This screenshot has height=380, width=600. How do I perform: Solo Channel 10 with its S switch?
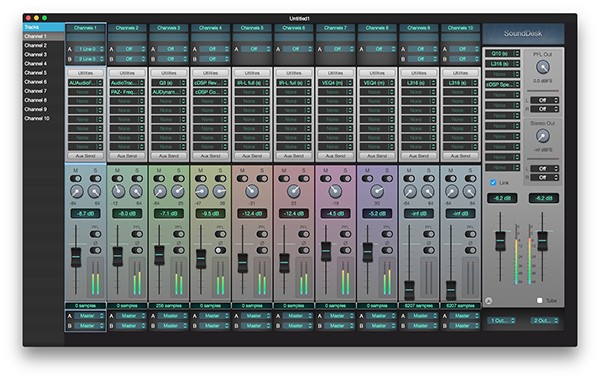(x=471, y=179)
